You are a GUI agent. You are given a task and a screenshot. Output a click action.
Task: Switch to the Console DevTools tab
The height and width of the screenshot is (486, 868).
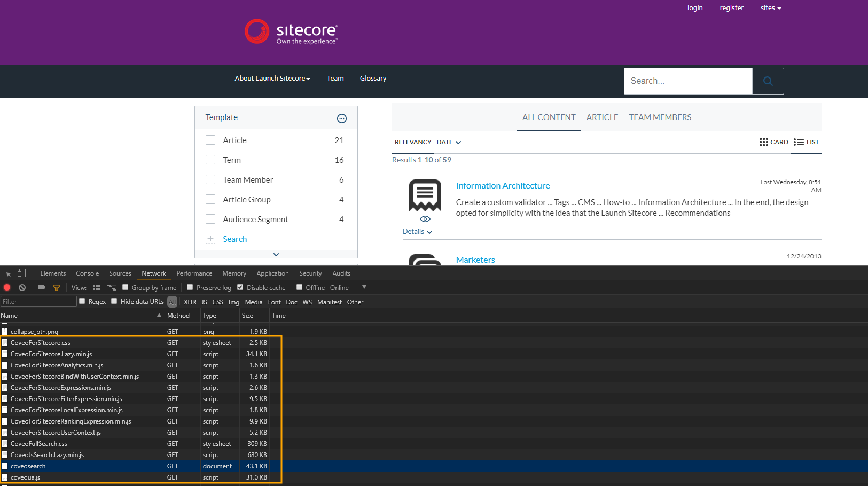88,273
